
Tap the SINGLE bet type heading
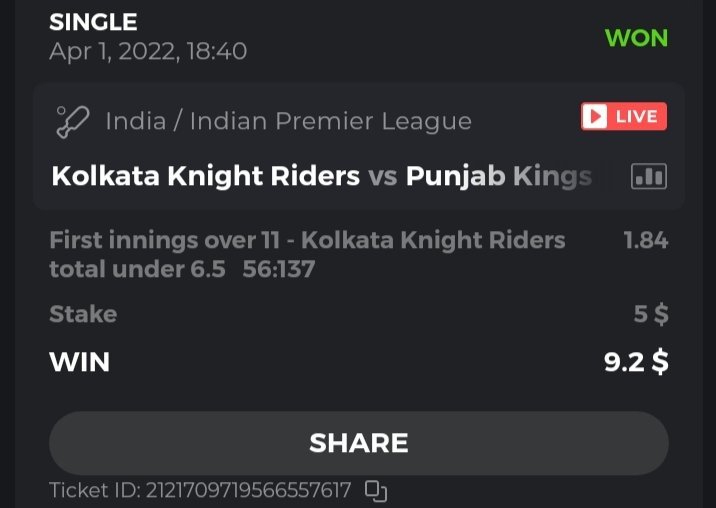click(93, 21)
